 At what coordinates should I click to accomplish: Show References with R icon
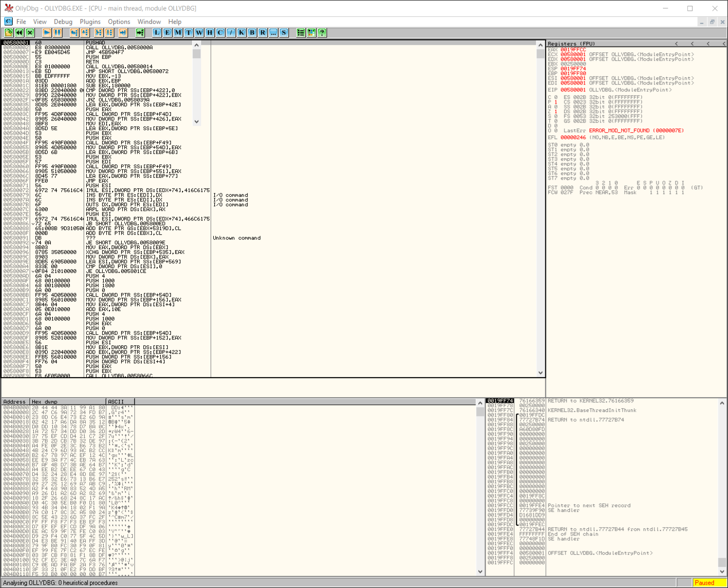263,33
